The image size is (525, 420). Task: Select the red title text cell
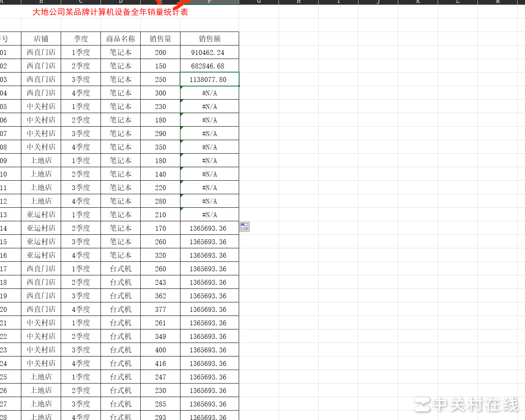110,12
